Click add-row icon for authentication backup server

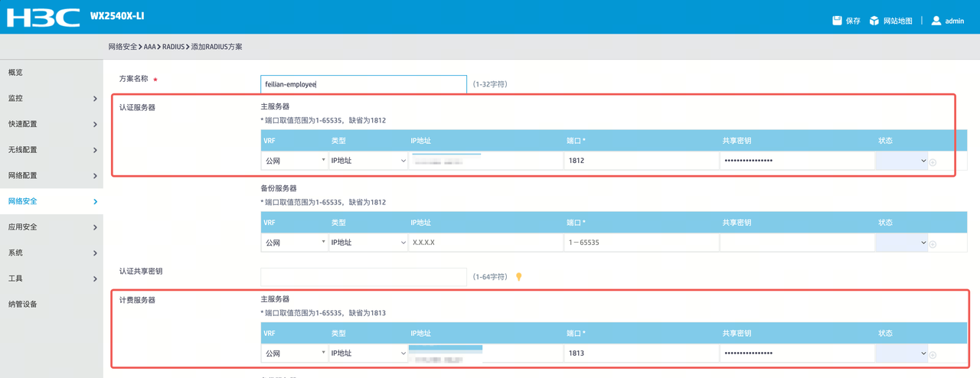(933, 244)
